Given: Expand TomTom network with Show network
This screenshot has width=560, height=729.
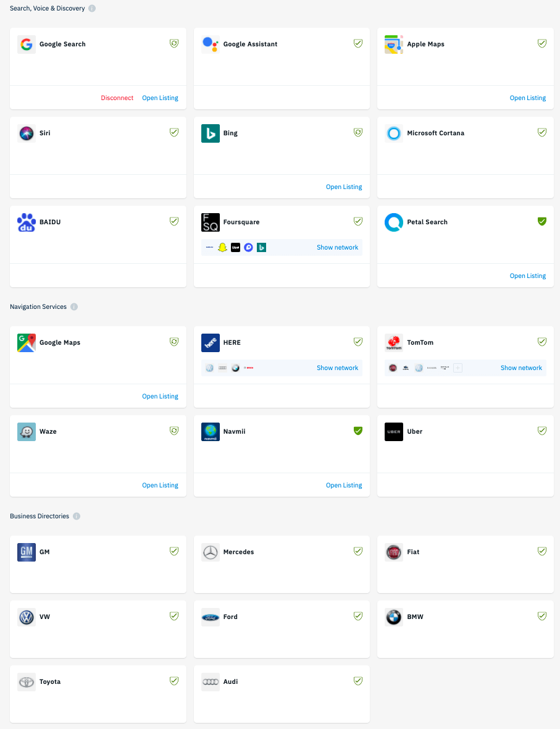Looking at the screenshot, I should click(521, 368).
